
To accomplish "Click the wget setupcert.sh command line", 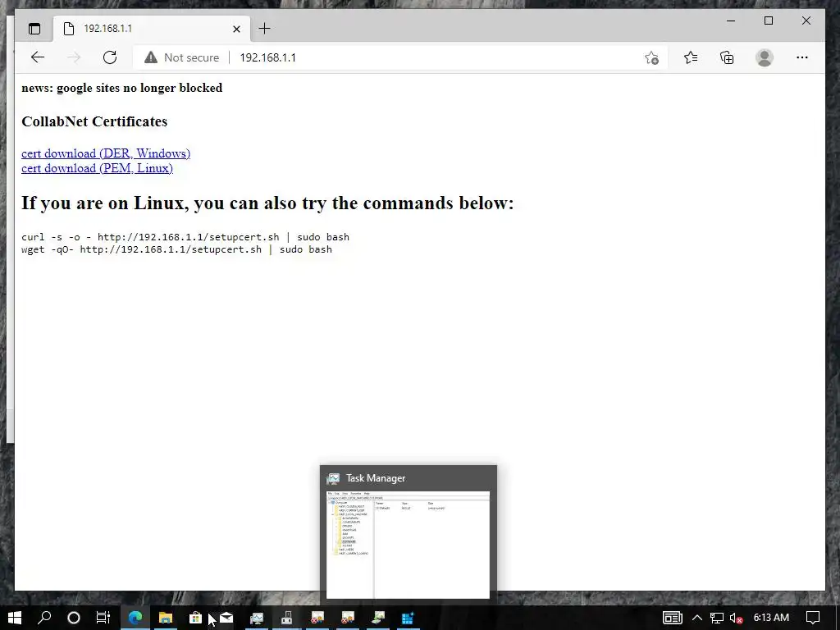I will [177, 249].
